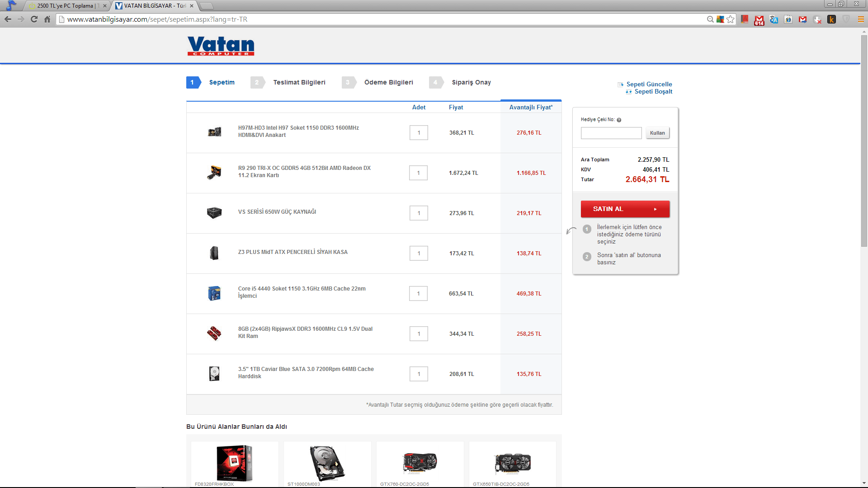Reload the page with refresh icon
Screen dimensions: 868x488
34,19
